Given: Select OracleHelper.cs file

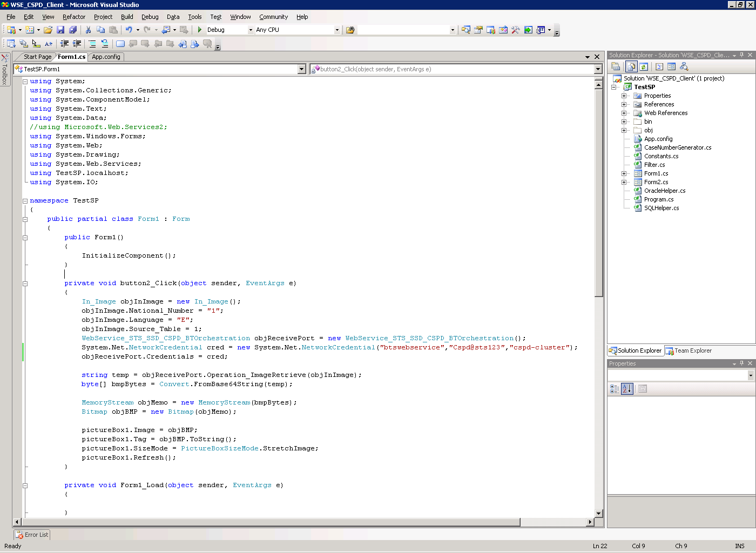Looking at the screenshot, I should (x=664, y=191).
